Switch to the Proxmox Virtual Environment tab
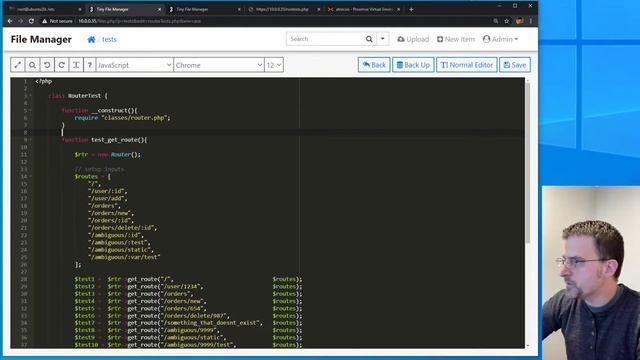640x360 pixels. click(x=364, y=9)
